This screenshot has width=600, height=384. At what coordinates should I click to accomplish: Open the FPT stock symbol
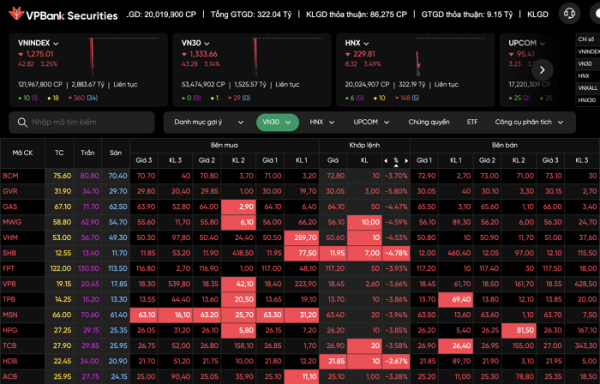pos(8,268)
